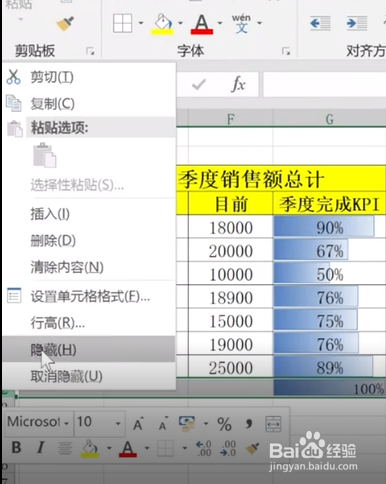
Task: Choose 行高(R)... in context menu
Action: pos(89,323)
